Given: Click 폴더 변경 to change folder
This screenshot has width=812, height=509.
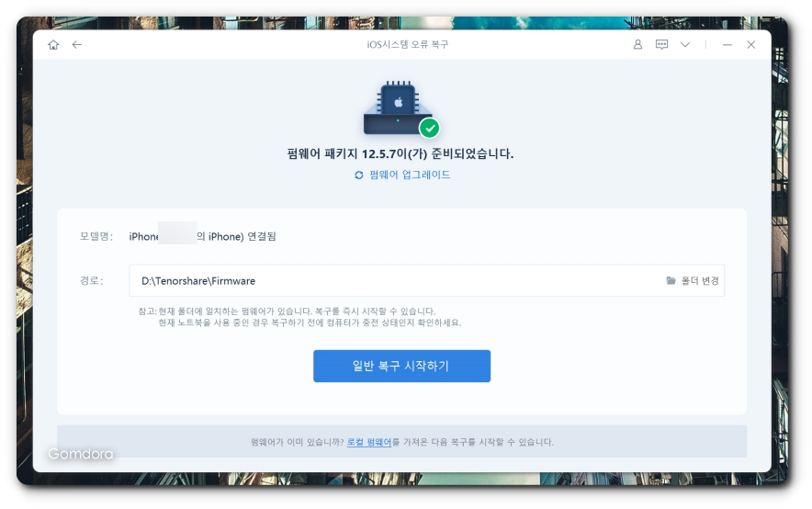Looking at the screenshot, I should [x=700, y=280].
